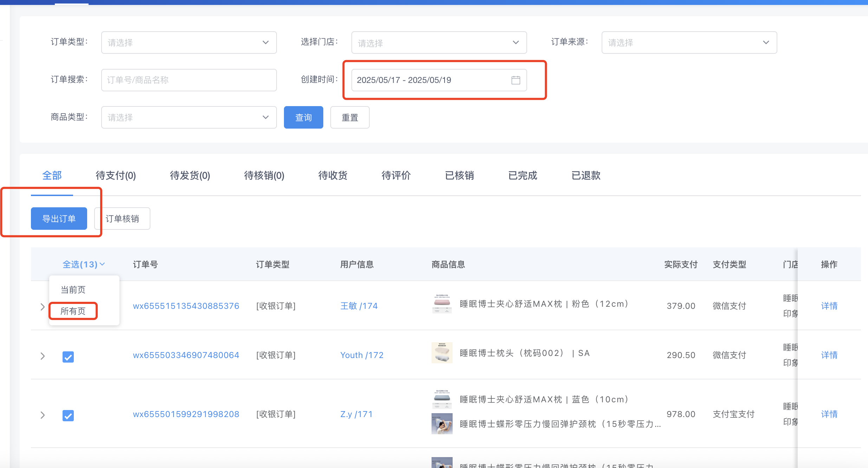Click the 查询 button

(303, 117)
